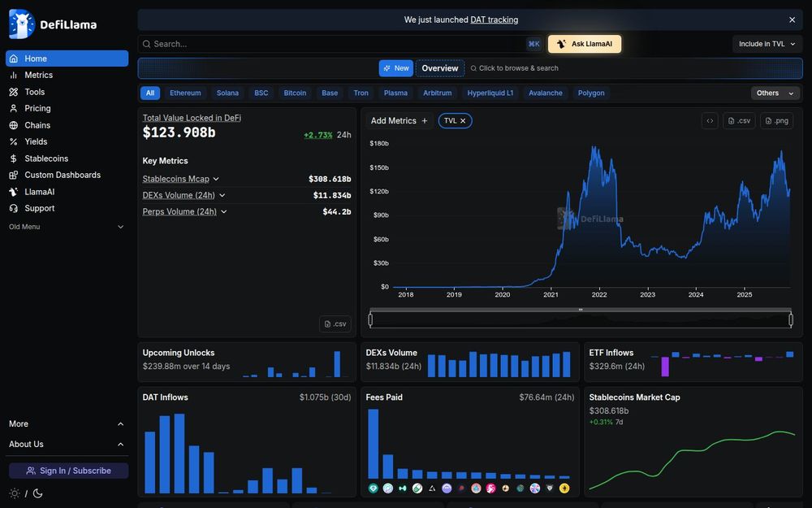Image resolution: width=812 pixels, height=508 pixels.
Task: Open the Upcoming Unlocks card
Action: (247, 362)
